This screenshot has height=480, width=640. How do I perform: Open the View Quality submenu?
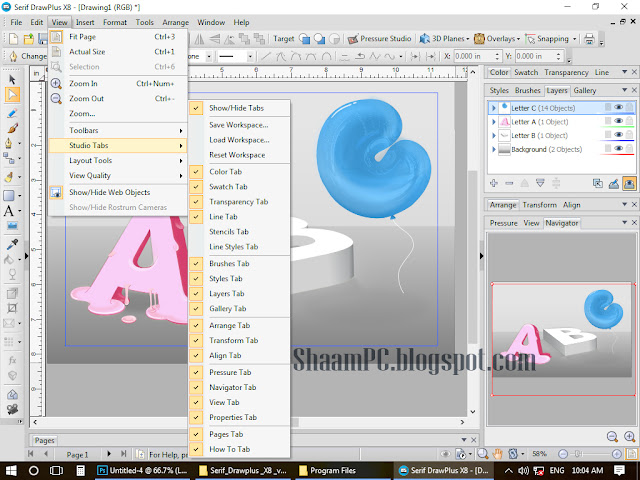click(118, 176)
